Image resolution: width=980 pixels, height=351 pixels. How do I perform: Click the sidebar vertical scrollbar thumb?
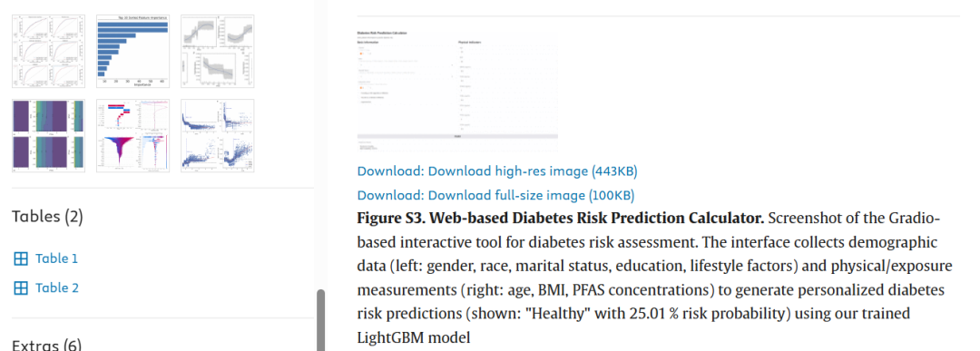click(320, 320)
